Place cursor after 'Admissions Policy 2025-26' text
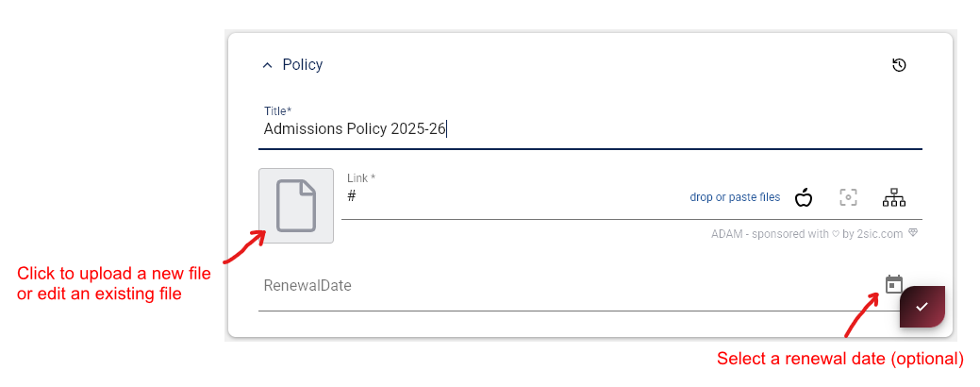The width and height of the screenshot is (980, 387). click(x=447, y=129)
